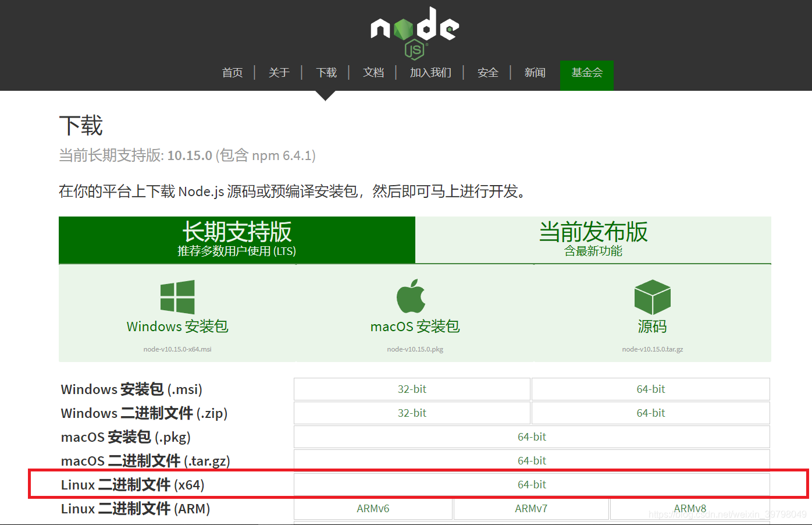Open the 新闻 navigation item
The width and height of the screenshot is (812, 525).
535,73
